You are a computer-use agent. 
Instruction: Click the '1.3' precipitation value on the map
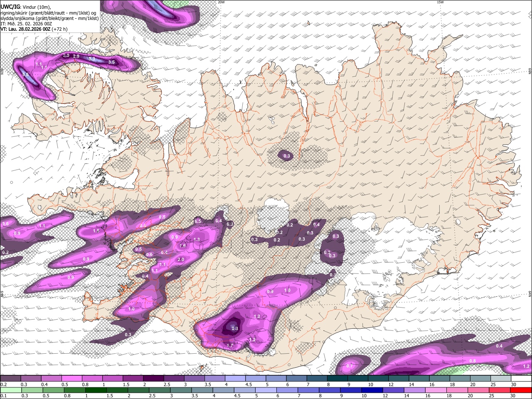pyautogui.click(x=197, y=239)
